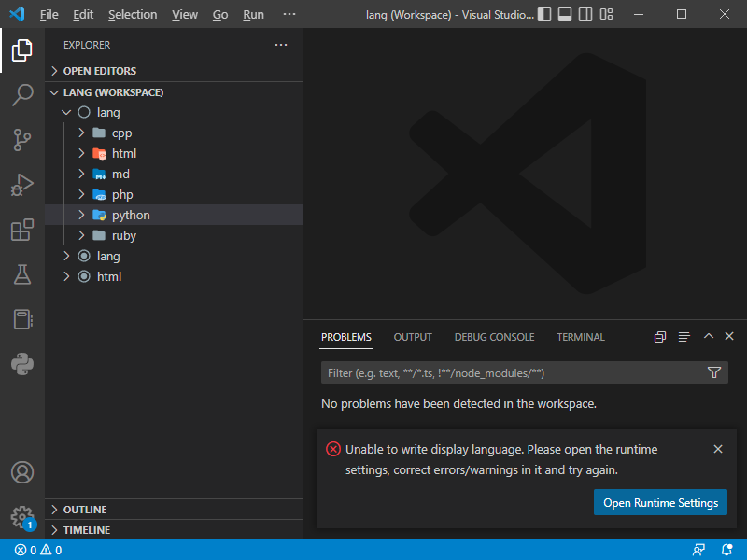Click the Problems filter input field
This screenshot has height=560, width=747.
tap(514, 372)
